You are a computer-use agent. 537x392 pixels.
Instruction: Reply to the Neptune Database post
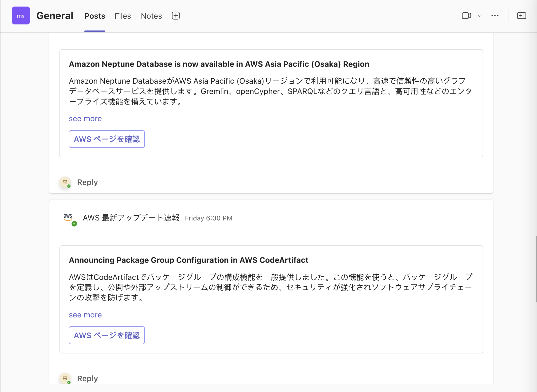tap(87, 182)
